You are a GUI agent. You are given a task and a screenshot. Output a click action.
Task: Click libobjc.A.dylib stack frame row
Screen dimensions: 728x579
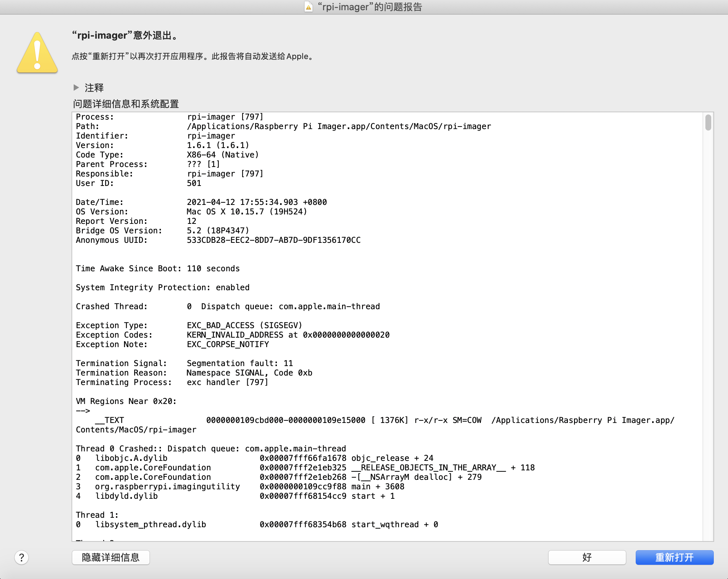click(x=255, y=458)
